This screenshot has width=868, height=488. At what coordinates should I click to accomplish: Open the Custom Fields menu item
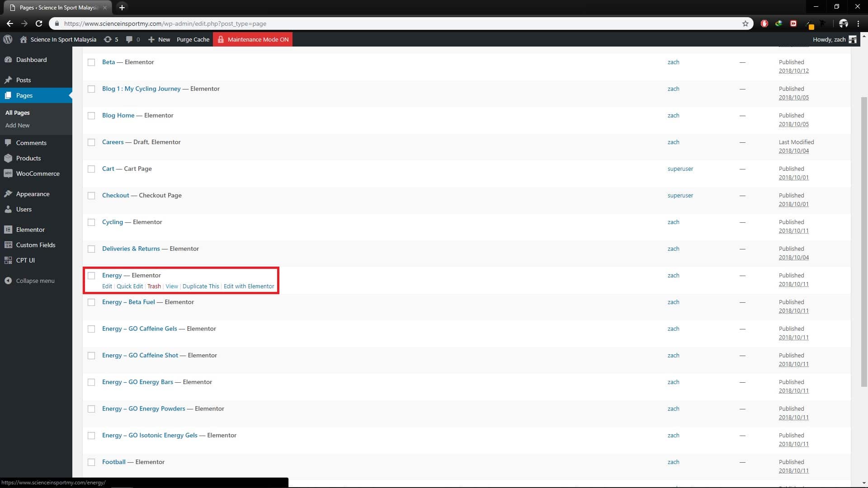(36, 245)
